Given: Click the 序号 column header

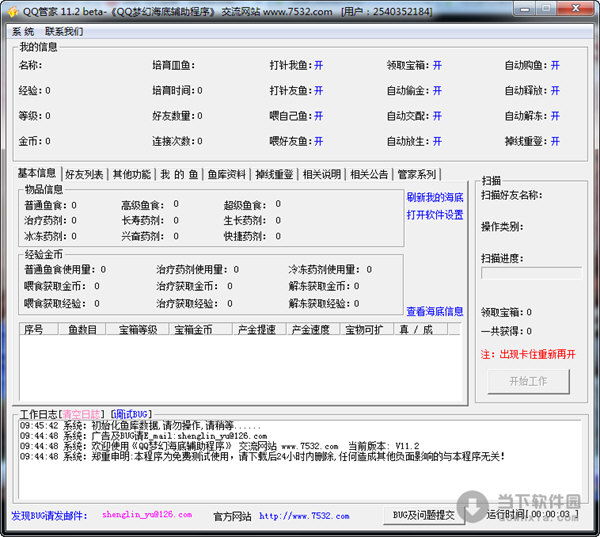Looking at the screenshot, I should click(38, 329).
